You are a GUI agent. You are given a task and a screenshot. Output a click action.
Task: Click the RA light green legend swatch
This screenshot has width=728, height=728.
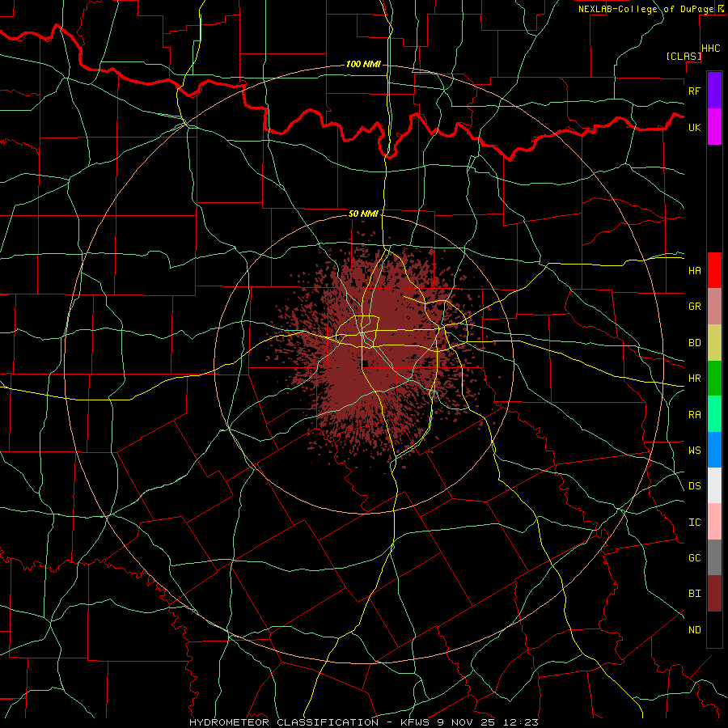[x=714, y=414]
